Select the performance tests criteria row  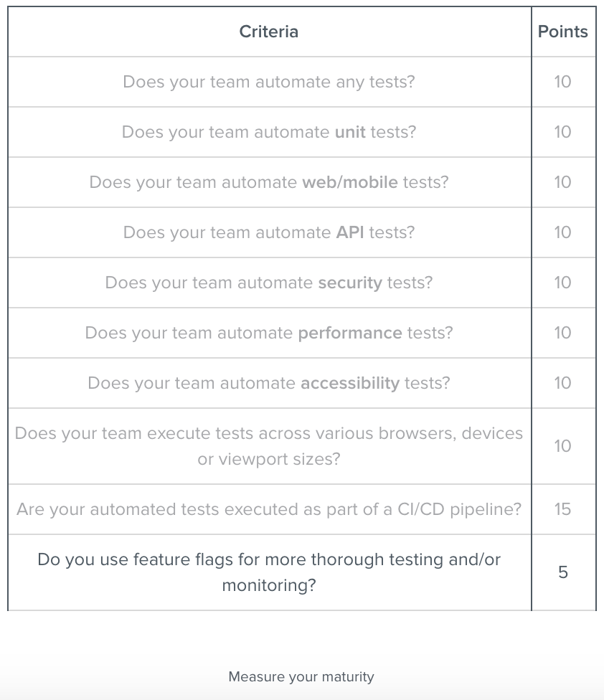pos(269,333)
